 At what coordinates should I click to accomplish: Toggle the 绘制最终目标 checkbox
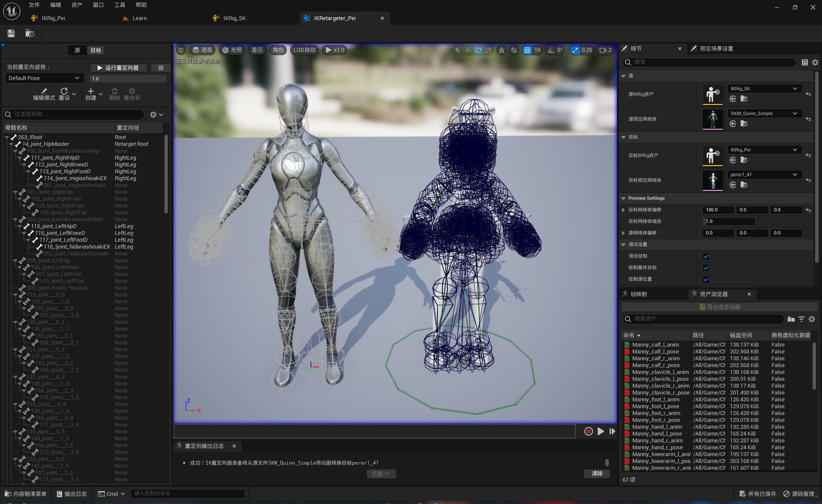706,268
